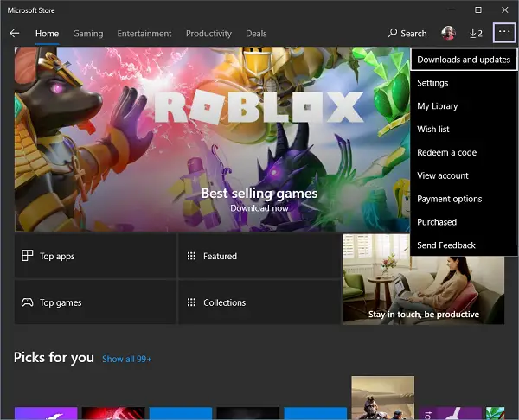The height and width of the screenshot is (420, 519).
Task: Open the user profile avatar
Action: [448, 33]
